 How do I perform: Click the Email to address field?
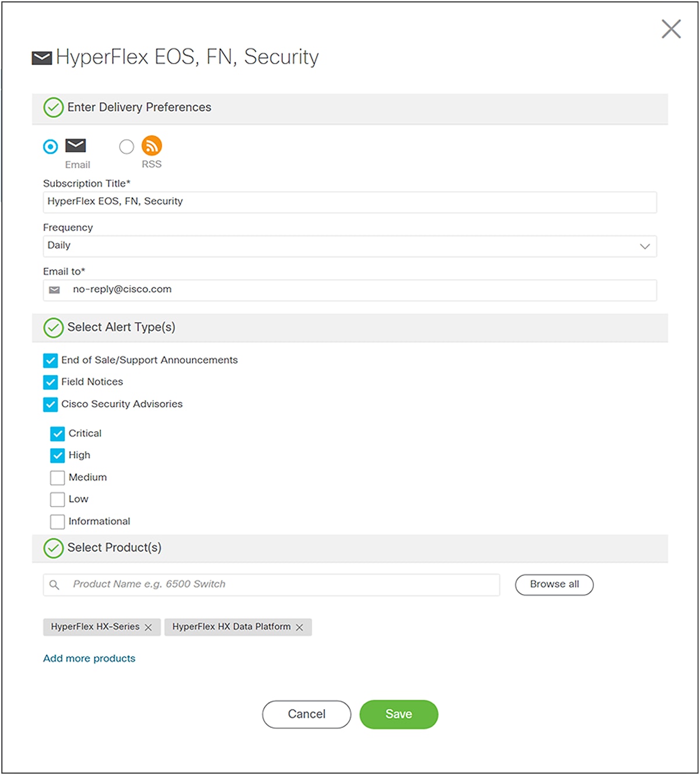click(x=350, y=290)
